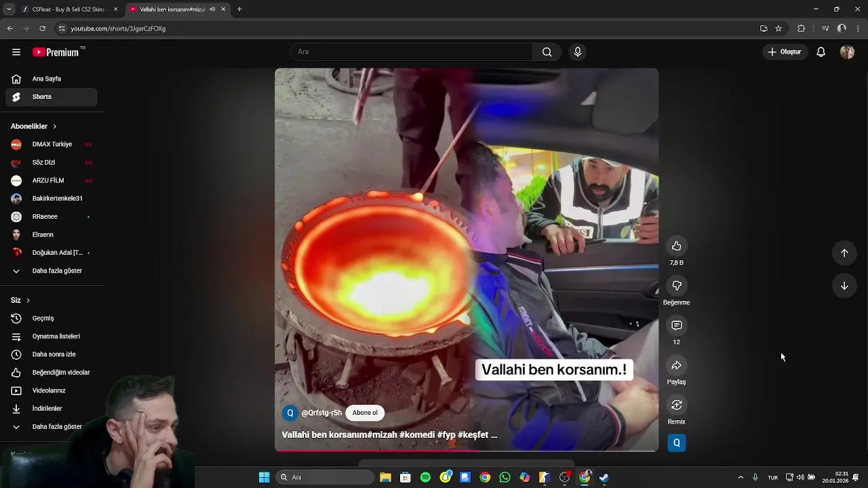Open the Qrfstg-r5h channel avatar
Screen dimensions: 868x488
click(290, 413)
